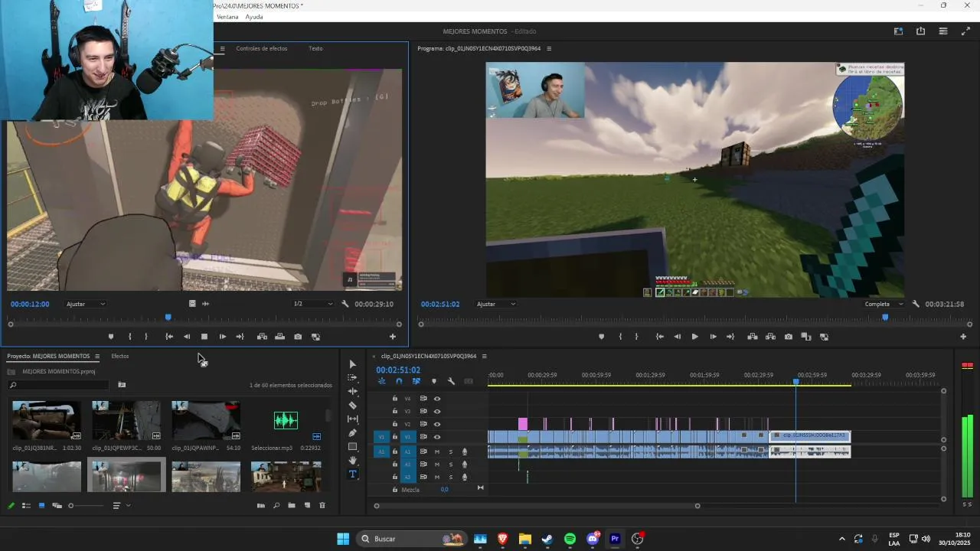
Task: Toggle V4 track output eye
Action: (437, 399)
